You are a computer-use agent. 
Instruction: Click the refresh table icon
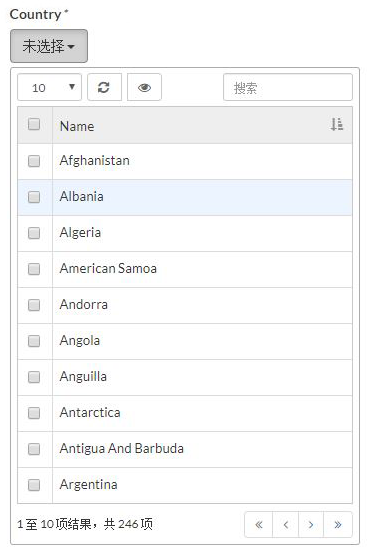point(104,88)
